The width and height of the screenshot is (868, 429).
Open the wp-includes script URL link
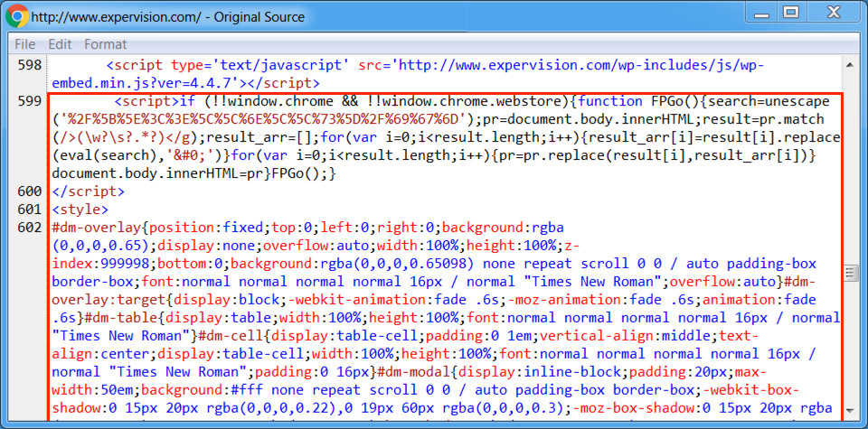click(x=580, y=66)
